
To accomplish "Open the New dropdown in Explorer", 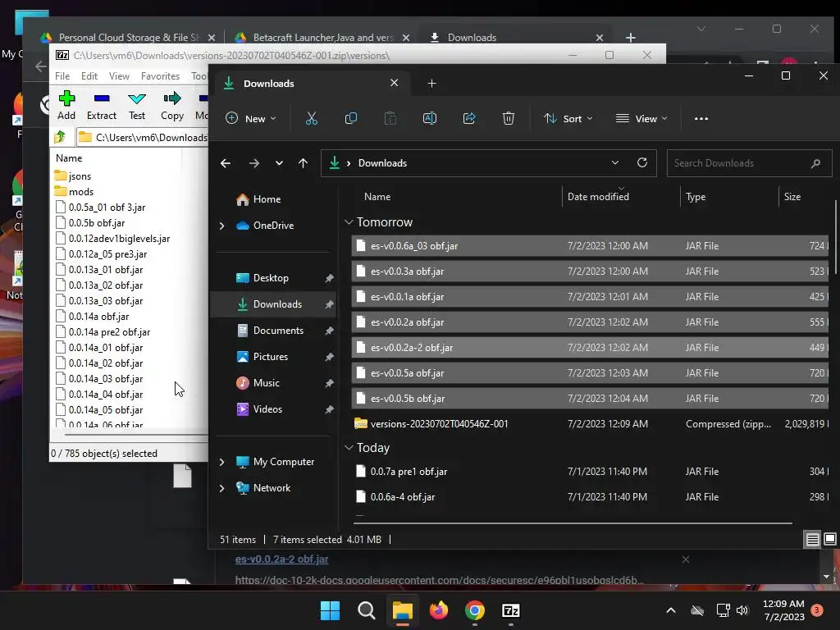I will pos(251,118).
